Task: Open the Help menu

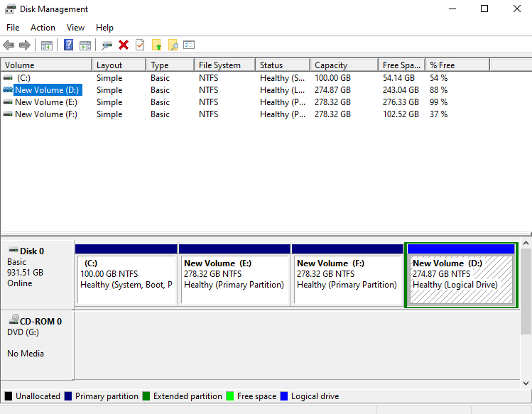Action: (x=104, y=28)
